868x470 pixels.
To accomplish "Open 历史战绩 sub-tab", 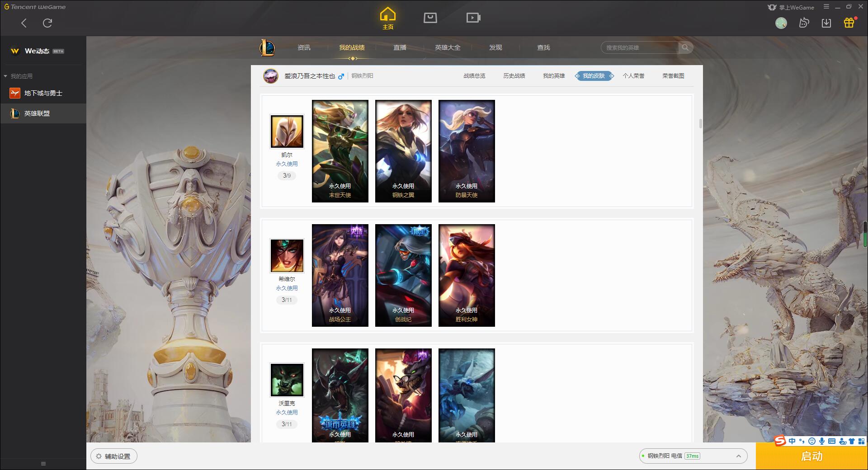I will [514, 76].
